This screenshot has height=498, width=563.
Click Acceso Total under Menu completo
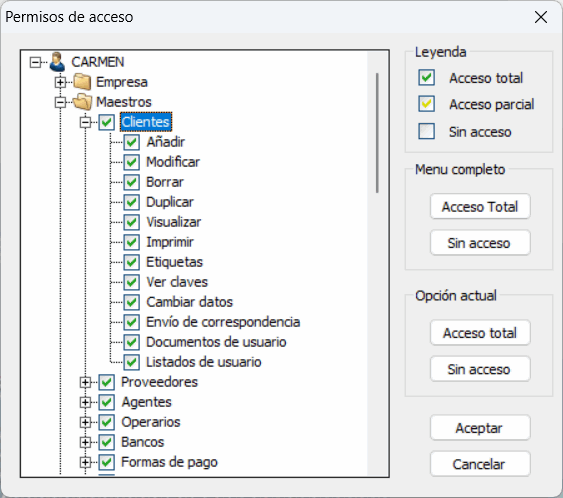pyautogui.click(x=480, y=206)
